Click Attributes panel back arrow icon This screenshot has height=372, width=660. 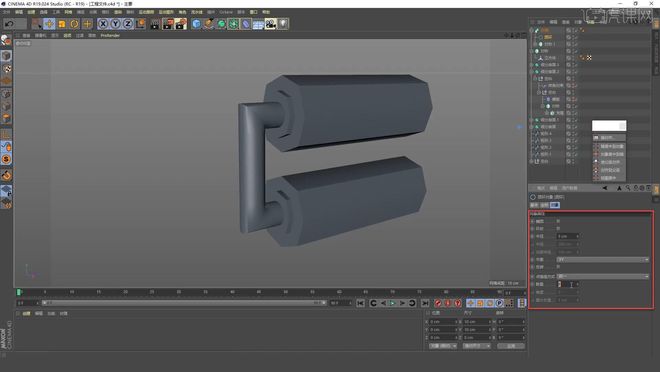click(x=605, y=188)
